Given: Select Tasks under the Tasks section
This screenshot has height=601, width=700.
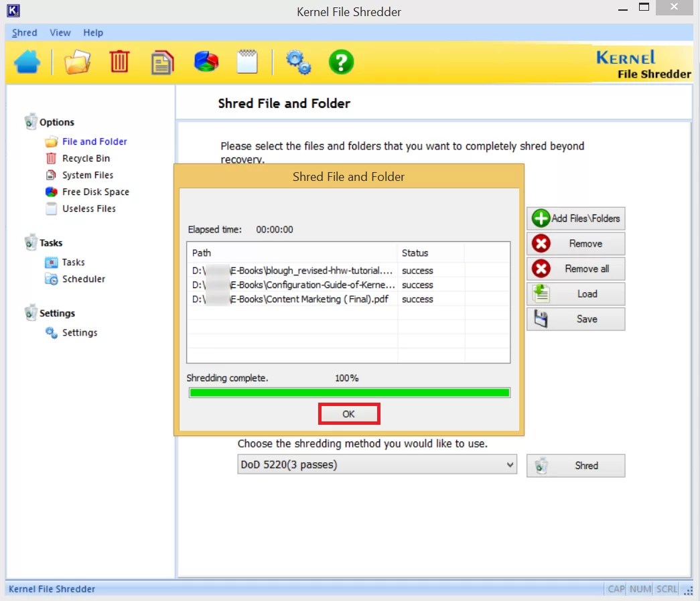Looking at the screenshot, I should (74, 262).
